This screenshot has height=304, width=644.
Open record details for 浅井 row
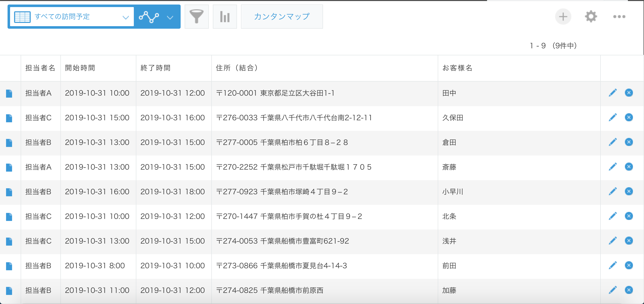(9, 241)
